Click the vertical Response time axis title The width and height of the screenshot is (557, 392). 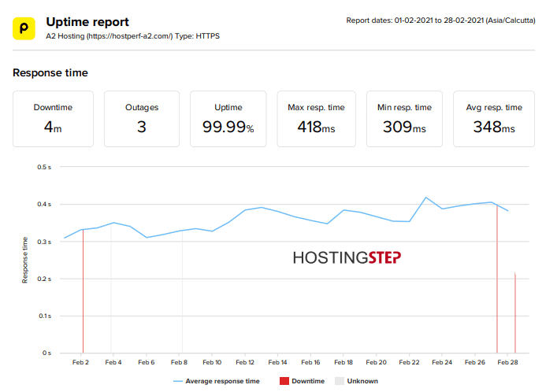coord(25,260)
